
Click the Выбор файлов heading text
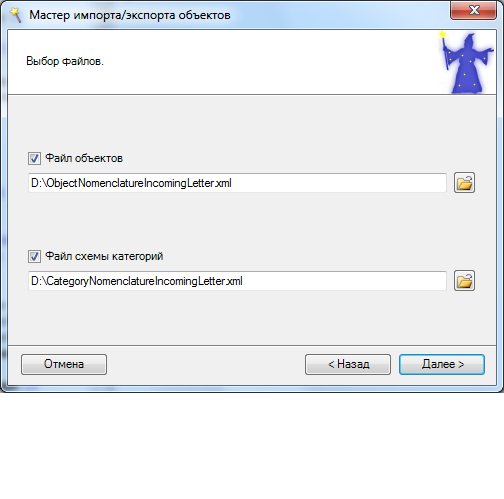click(x=65, y=61)
